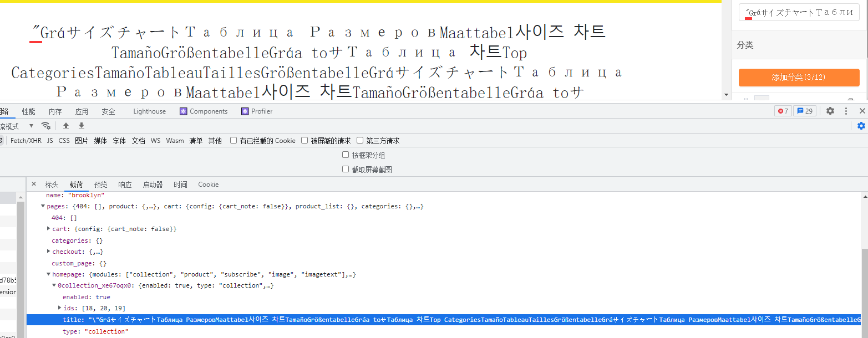Click the import HAR upload arrow icon
The width and height of the screenshot is (868, 338).
pyautogui.click(x=66, y=126)
